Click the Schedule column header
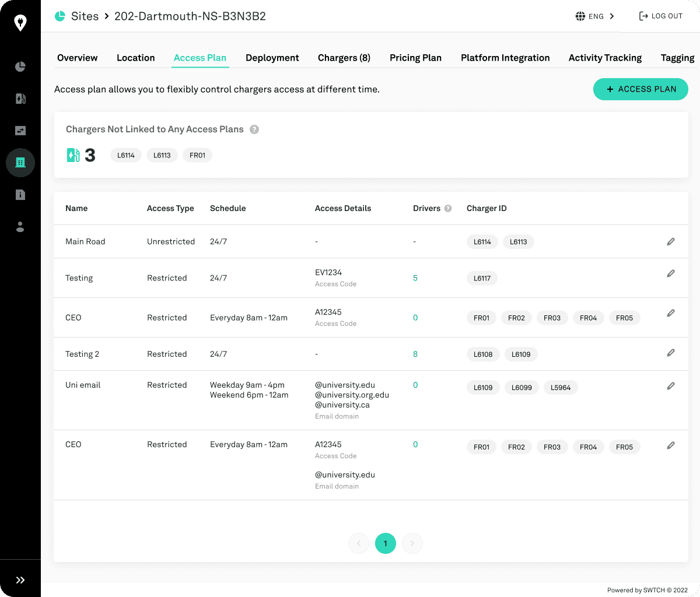Viewport: 700px width, 597px height. point(228,208)
